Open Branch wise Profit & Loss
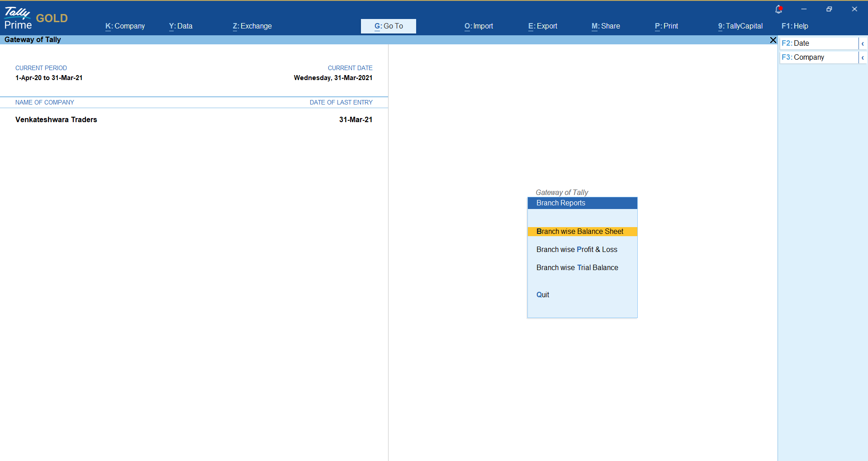The image size is (868, 461). click(577, 250)
